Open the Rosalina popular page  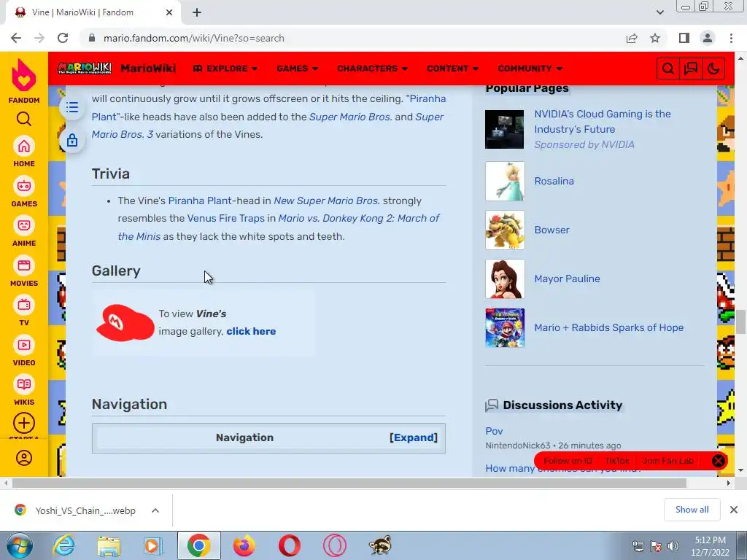click(x=554, y=181)
